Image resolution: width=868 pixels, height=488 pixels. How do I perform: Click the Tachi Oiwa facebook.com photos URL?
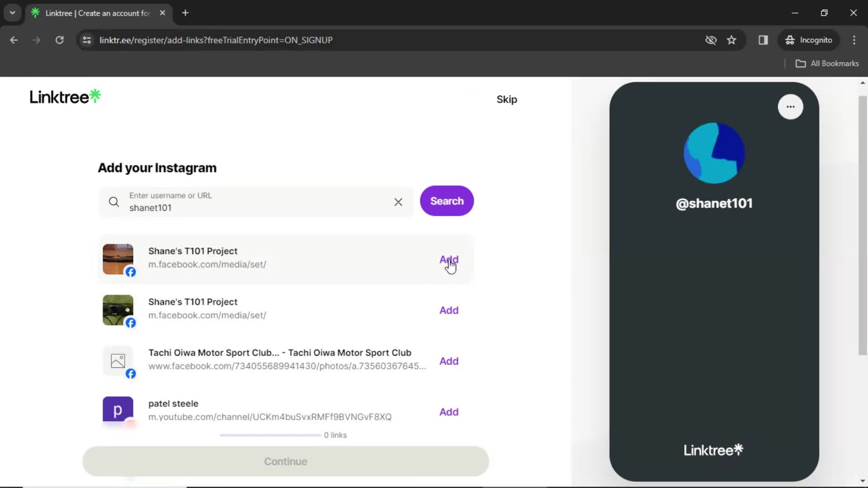(287, 366)
